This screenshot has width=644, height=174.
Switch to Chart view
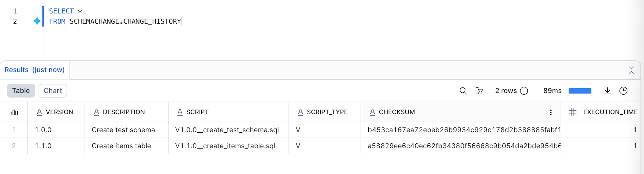[53, 91]
